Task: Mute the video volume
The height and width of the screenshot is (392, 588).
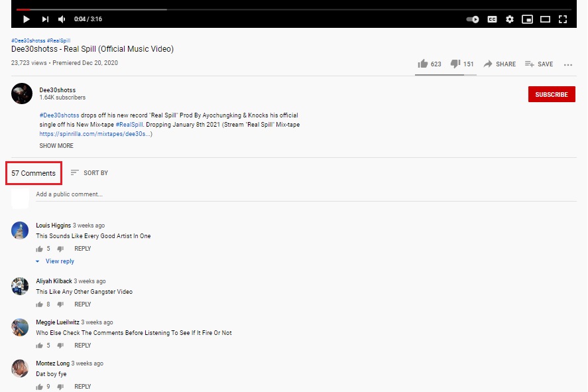Action: click(62, 19)
